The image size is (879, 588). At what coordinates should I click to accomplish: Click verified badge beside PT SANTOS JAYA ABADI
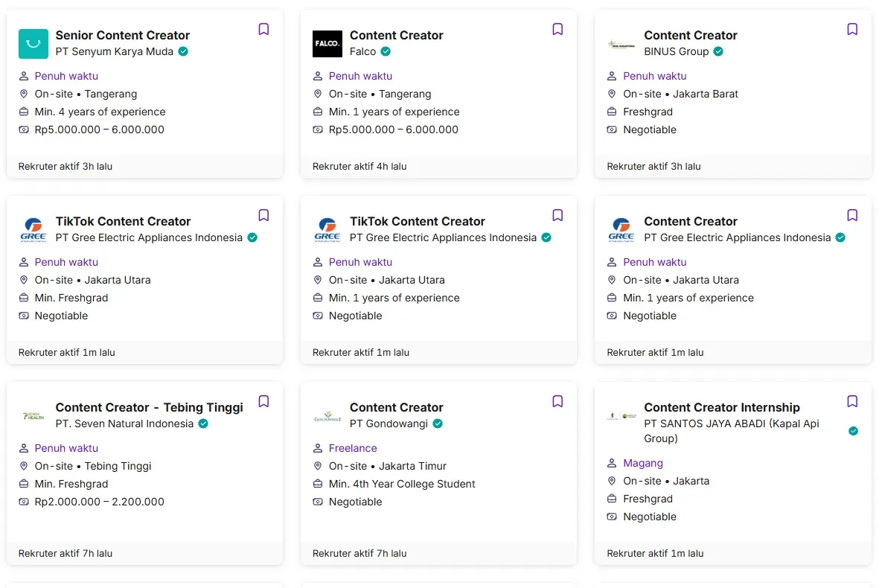click(853, 431)
